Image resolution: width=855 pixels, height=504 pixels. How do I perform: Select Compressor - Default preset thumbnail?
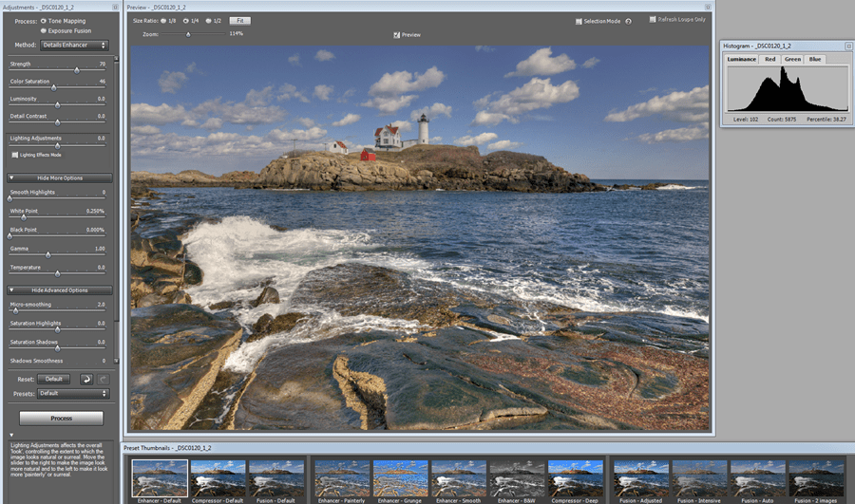218,478
